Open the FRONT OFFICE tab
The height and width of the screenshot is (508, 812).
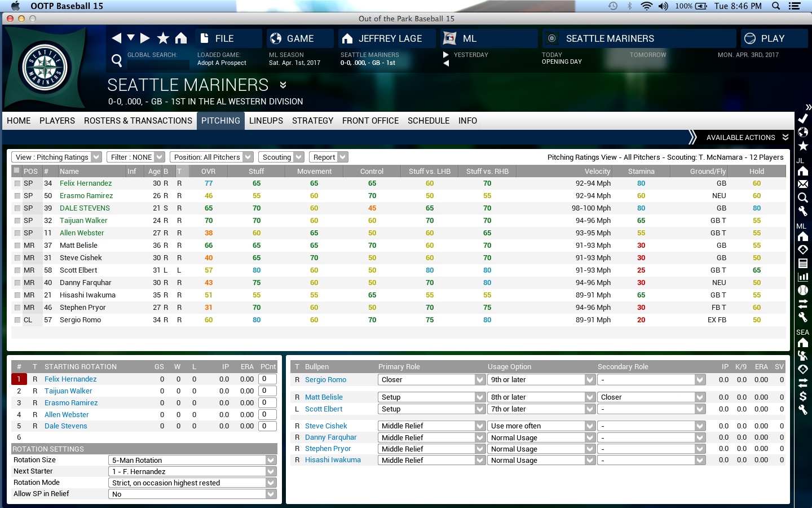pyautogui.click(x=370, y=120)
